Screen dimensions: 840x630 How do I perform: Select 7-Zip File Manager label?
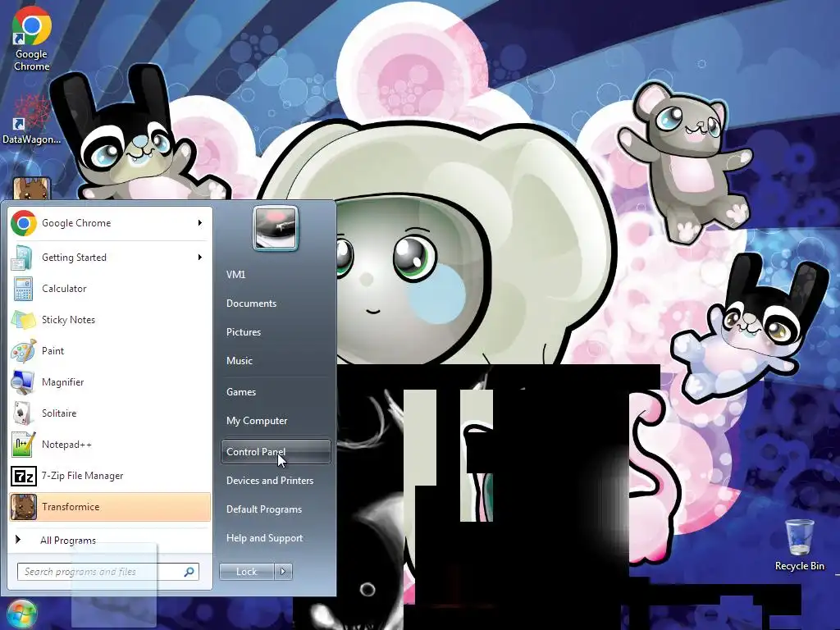pyautogui.click(x=83, y=476)
